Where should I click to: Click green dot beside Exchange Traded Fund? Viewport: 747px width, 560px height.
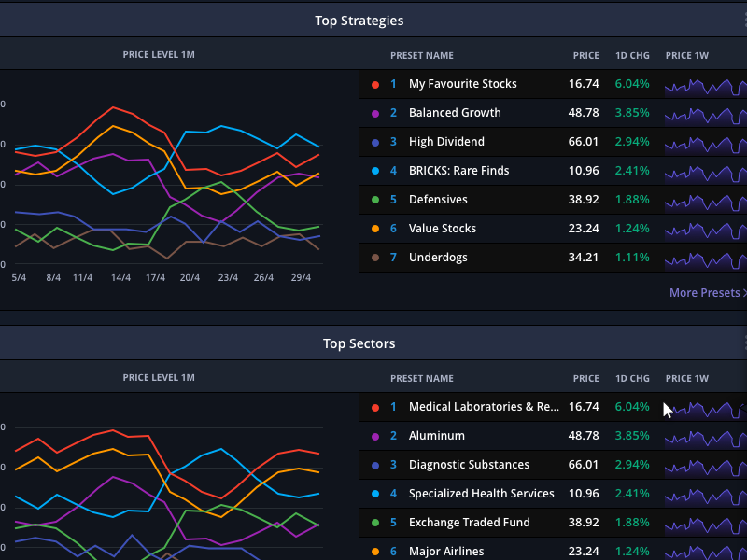pyautogui.click(x=375, y=523)
